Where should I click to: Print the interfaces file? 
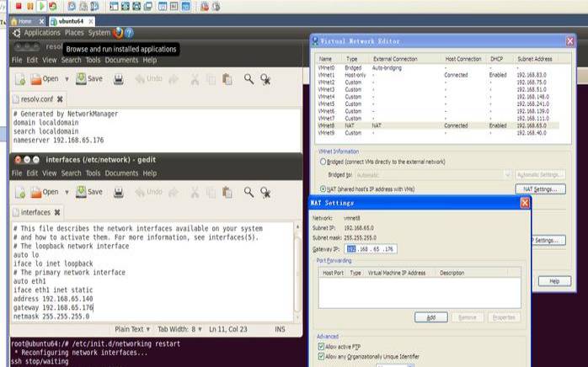[119, 192]
